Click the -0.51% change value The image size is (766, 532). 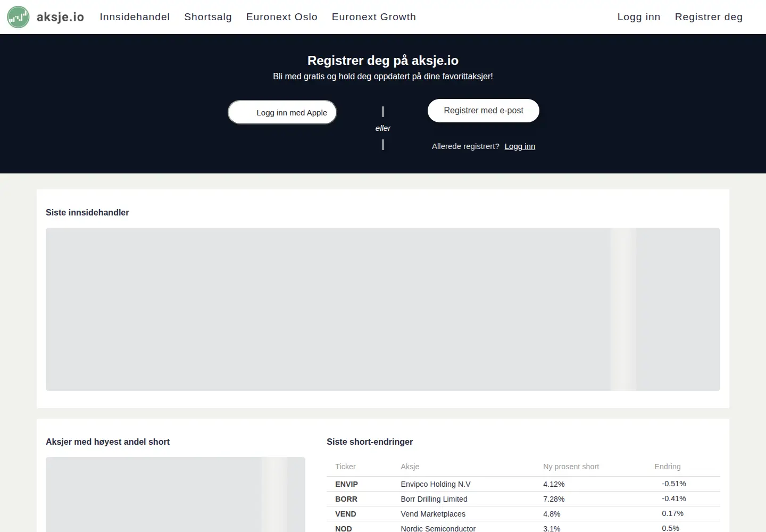(x=674, y=484)
